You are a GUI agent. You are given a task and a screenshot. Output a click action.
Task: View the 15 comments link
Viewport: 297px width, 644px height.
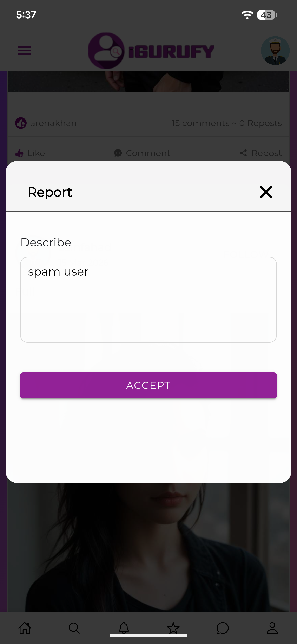pos(201,123)
